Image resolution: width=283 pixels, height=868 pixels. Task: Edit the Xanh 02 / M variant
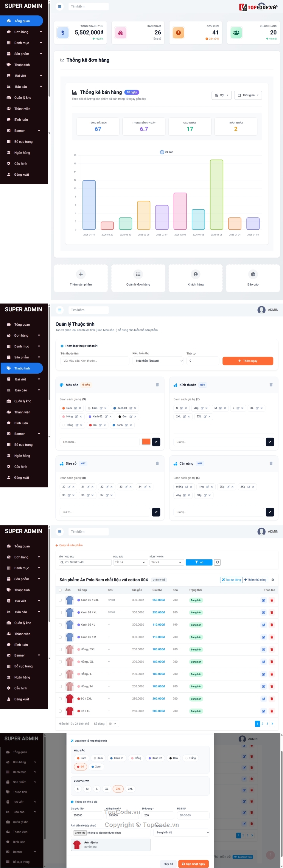tap(263, 637)
